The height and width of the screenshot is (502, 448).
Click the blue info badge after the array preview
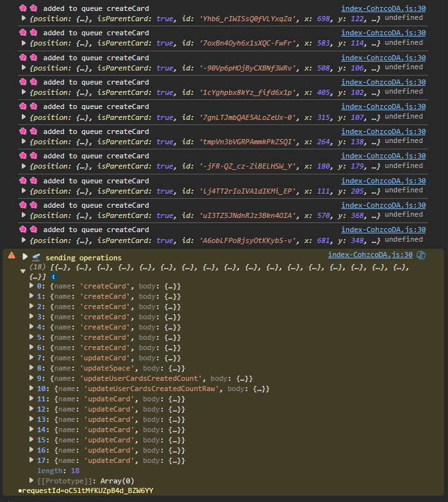tap(54, 276)
